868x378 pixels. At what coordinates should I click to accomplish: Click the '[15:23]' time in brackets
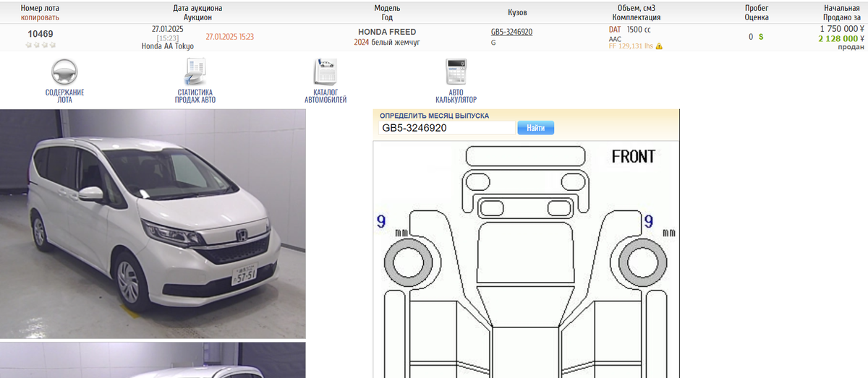coord(168,38)
